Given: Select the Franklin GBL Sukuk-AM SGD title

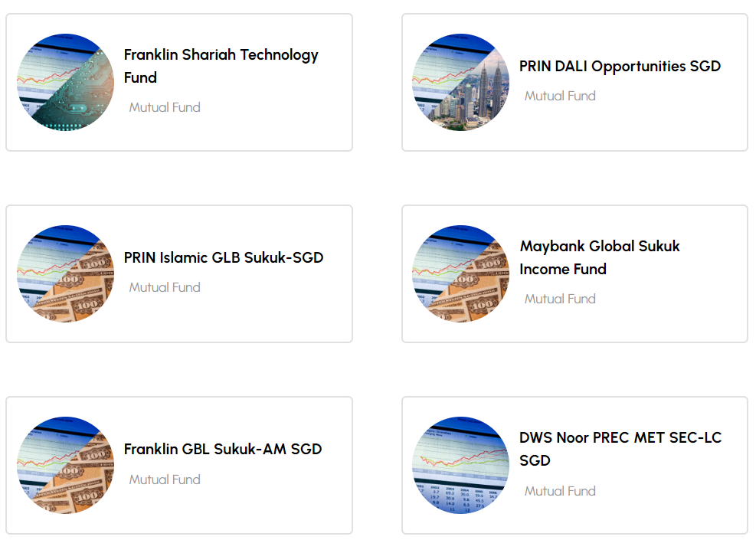Looking at the screenshot, I should [223, 449].
